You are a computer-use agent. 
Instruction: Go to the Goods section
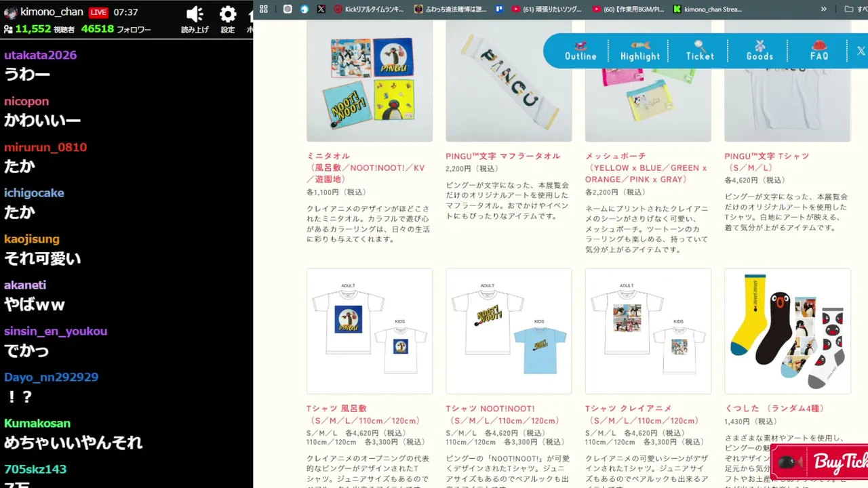(759, 51)
